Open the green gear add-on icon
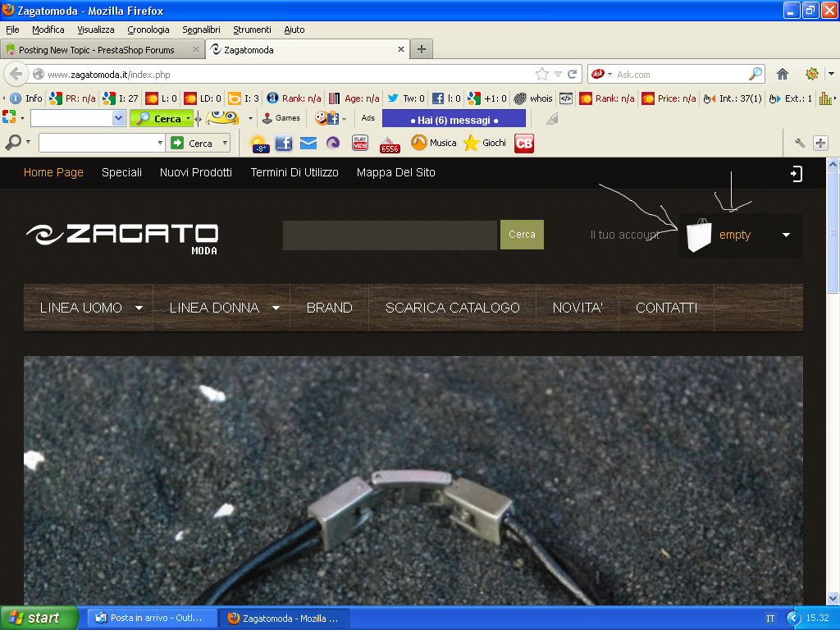 811,74
